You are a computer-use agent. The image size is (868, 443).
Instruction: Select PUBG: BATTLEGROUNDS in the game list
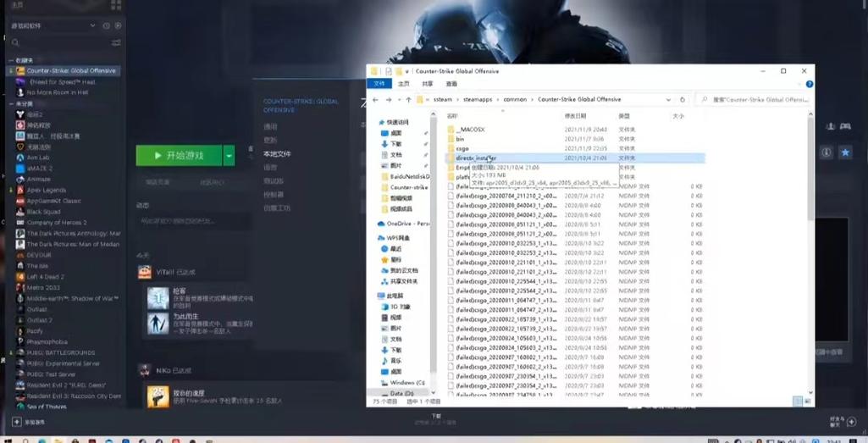pos(61,352)
